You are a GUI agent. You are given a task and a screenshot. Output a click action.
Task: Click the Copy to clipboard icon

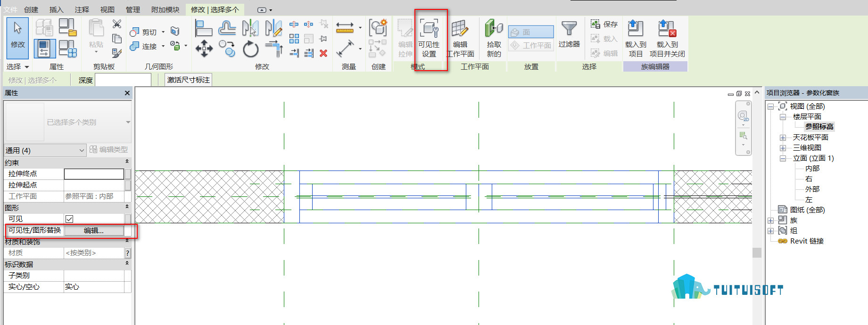117,38
